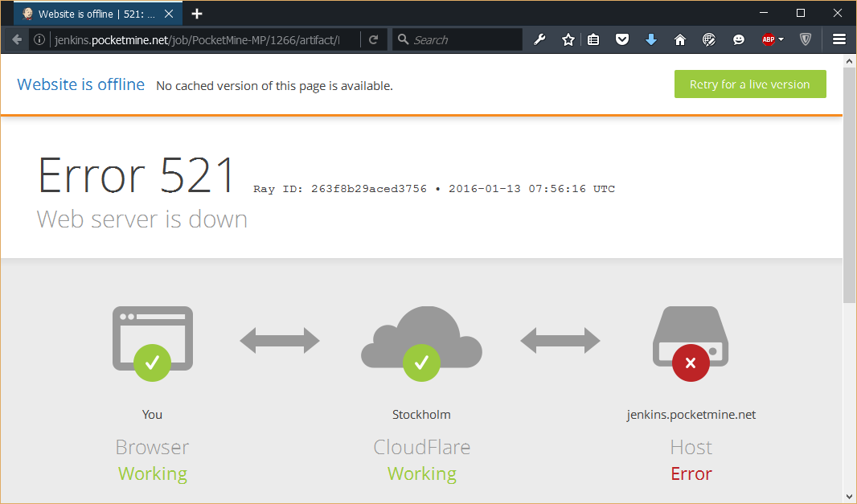Image resolution: width=857 pixels, height=504 pixels.
Task: Open developer tools wrench icon
Action: click(540, 39)
